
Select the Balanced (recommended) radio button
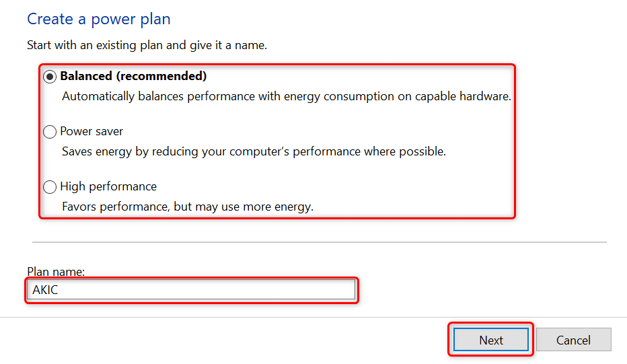50,77
